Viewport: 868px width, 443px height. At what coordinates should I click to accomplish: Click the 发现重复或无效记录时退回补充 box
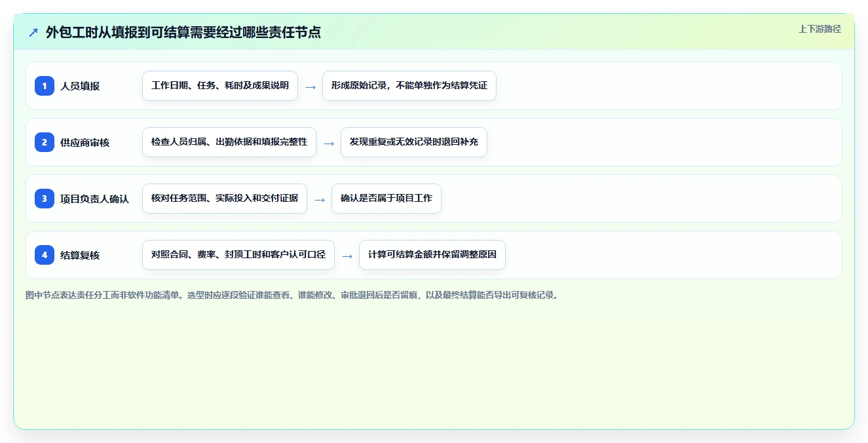pos(414,142)
